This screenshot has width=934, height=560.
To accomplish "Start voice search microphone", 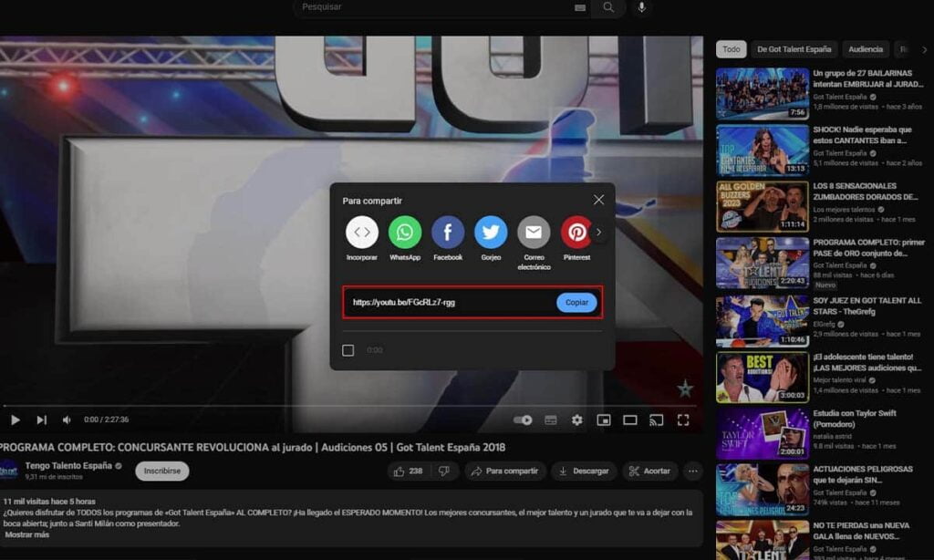I will coord(641,7).
